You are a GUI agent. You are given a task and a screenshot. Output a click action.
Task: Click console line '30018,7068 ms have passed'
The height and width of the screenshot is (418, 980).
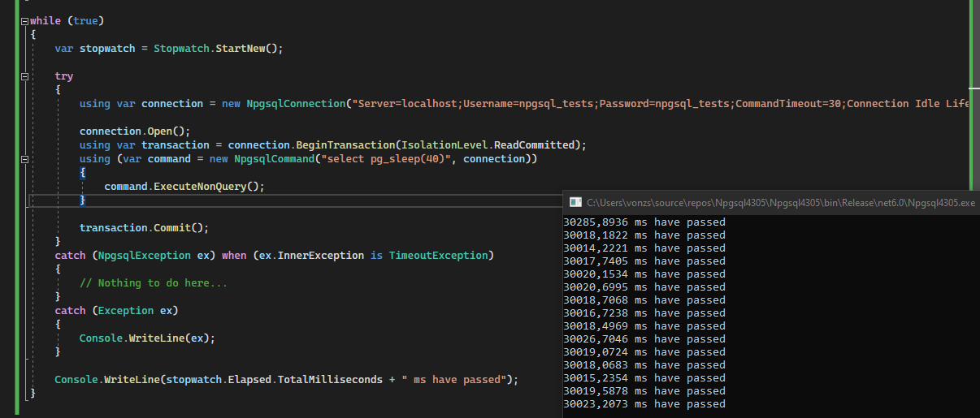[644, 299]
